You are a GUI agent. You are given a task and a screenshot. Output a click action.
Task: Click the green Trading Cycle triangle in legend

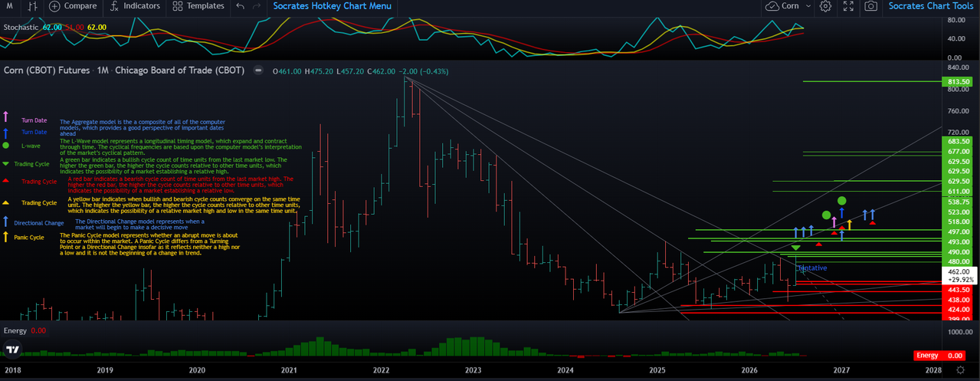6,164
